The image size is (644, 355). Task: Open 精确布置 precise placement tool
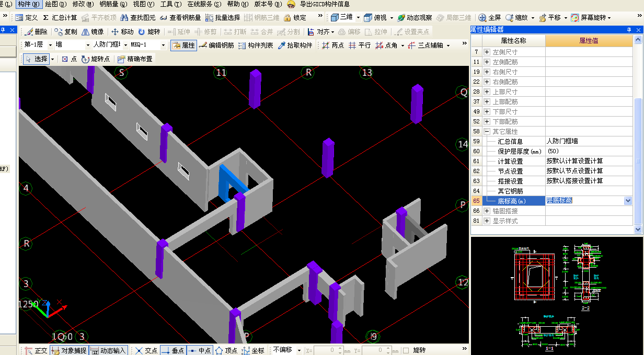point(135,59)
